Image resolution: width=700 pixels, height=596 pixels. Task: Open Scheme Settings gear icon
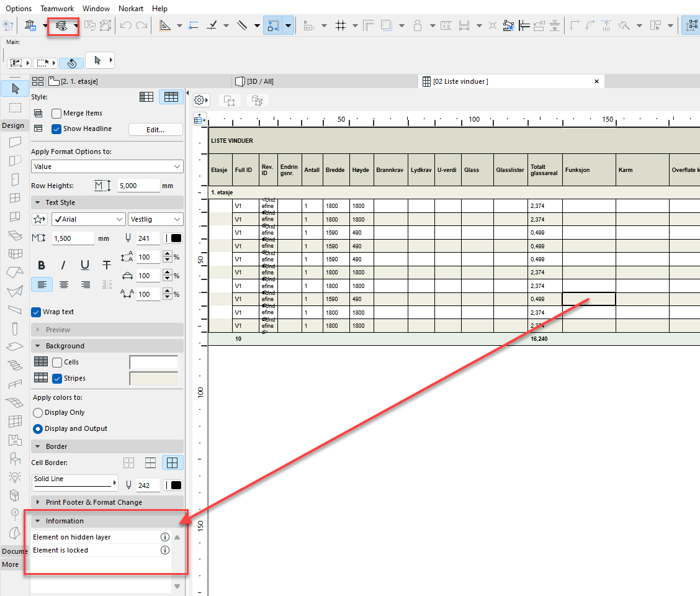pos(199,100)
